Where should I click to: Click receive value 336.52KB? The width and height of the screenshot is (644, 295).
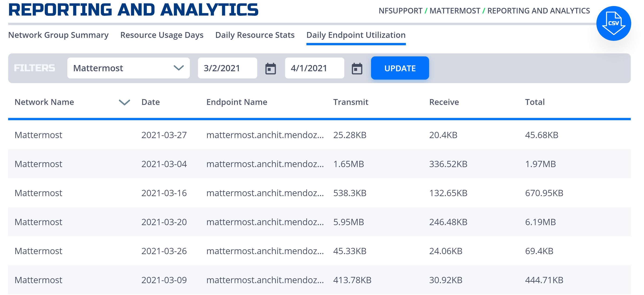pyautogui.click(x=448, y=164)
